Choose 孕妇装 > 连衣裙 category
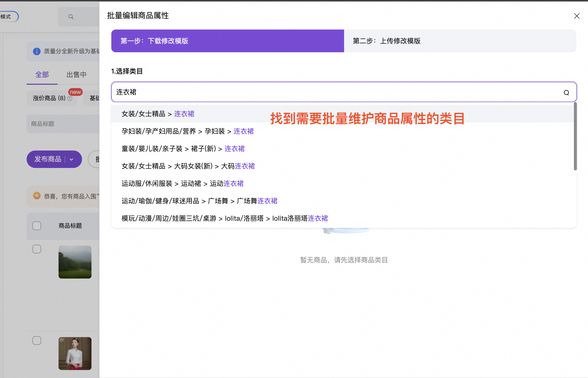Viewport: 588px width, 378px height. (342, 131)
